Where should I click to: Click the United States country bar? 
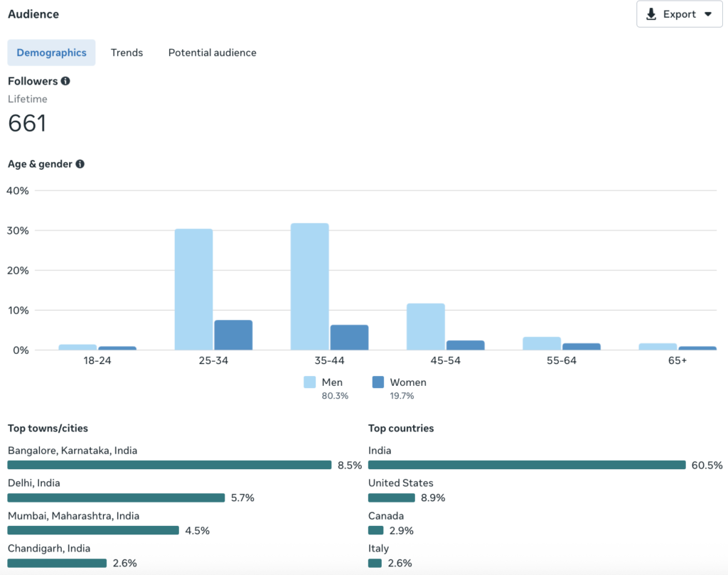tap(391, 498)
